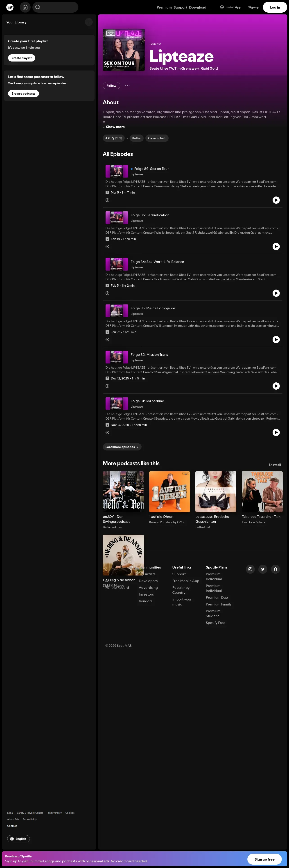
Task: Open the three-dots more options menu
Action: (128, 86)
